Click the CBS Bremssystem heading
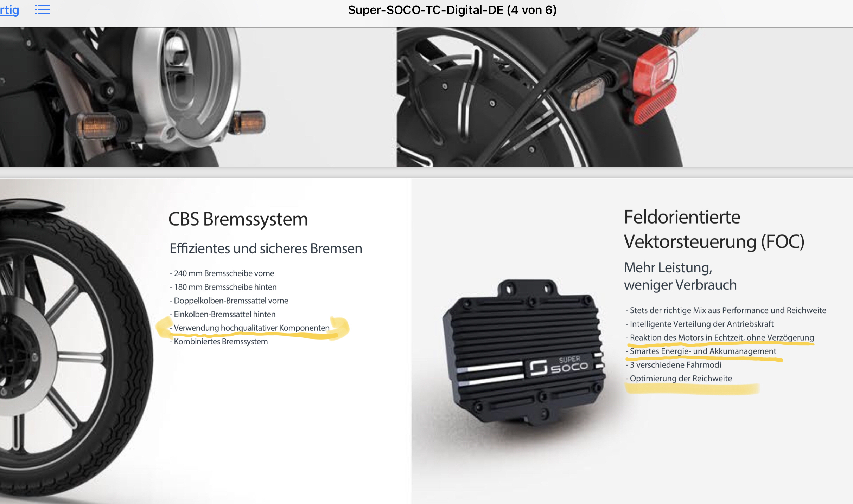The image size is (853, 504). (x=238, y=219)
